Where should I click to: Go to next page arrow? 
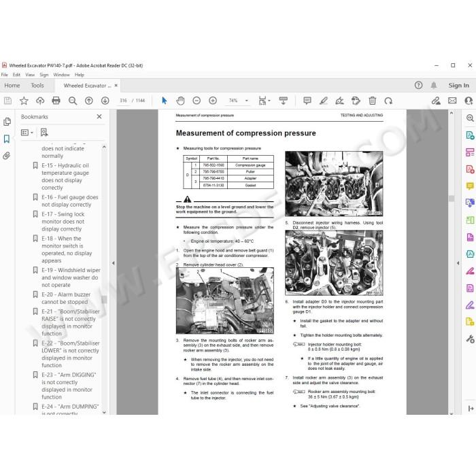(105, 101)
